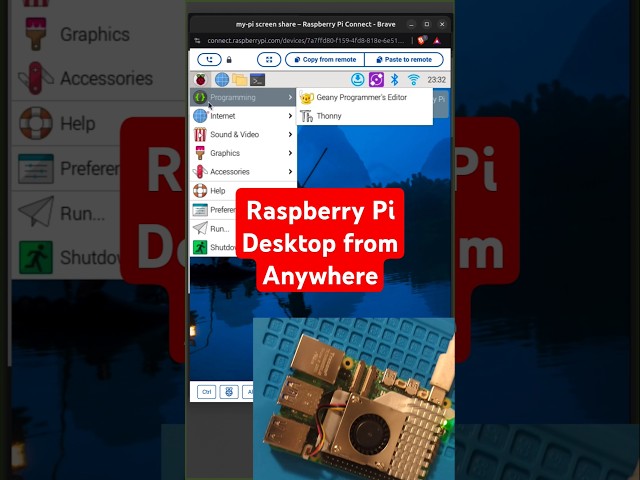Click the Ctrl key button at bottom

[x=207, y=392]
